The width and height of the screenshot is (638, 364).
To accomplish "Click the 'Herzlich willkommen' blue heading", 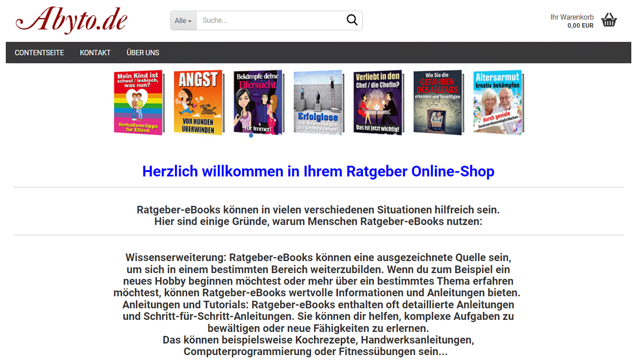I will (x=318, y=172).
